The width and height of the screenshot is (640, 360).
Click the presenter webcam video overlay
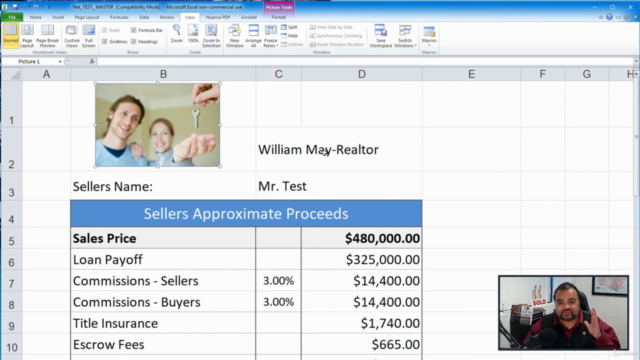(x=563, y=313)
